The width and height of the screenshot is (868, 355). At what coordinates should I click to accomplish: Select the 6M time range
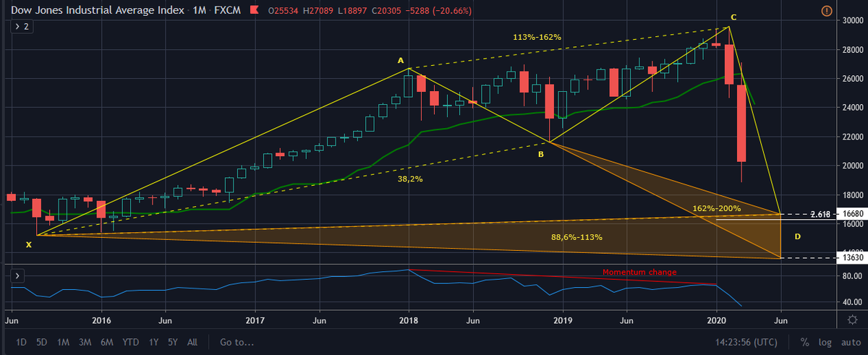[x=108, y=342]
